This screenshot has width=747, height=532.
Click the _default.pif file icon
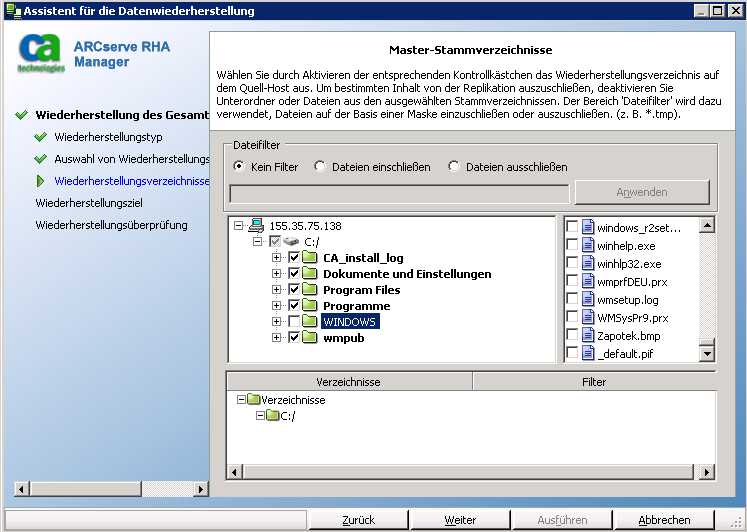588,353
